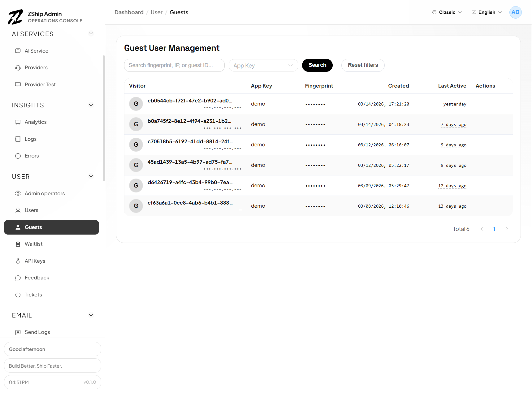Click the Errors warning icon
The image size is (532, 393).
(18, 156)
